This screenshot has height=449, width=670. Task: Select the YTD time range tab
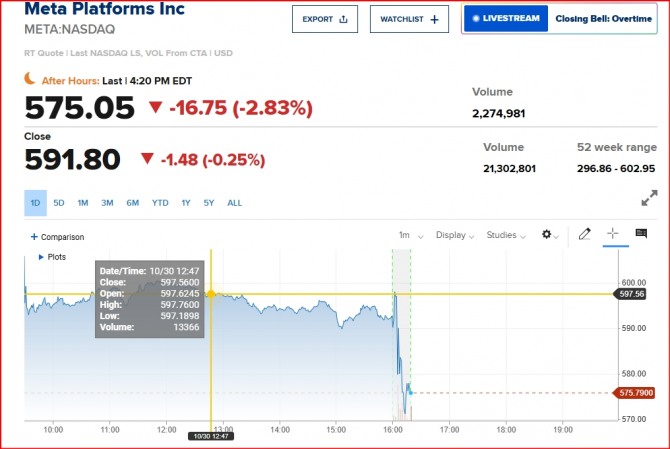pos(160,203)
